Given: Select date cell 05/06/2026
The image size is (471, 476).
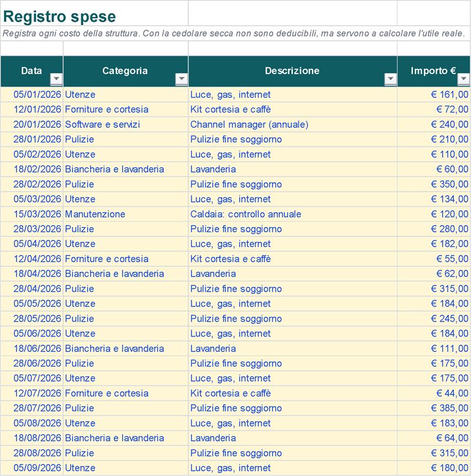Looking at the screenshot, I should [32, 333].
